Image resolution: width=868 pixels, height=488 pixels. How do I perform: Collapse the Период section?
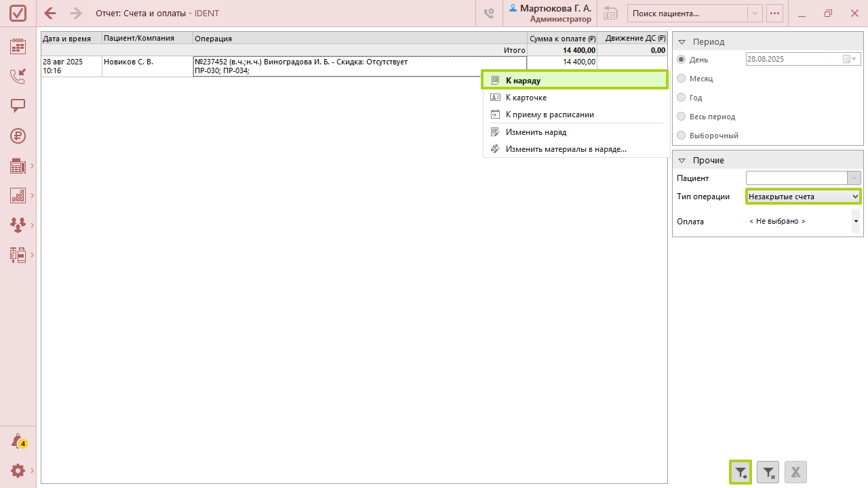682,42
